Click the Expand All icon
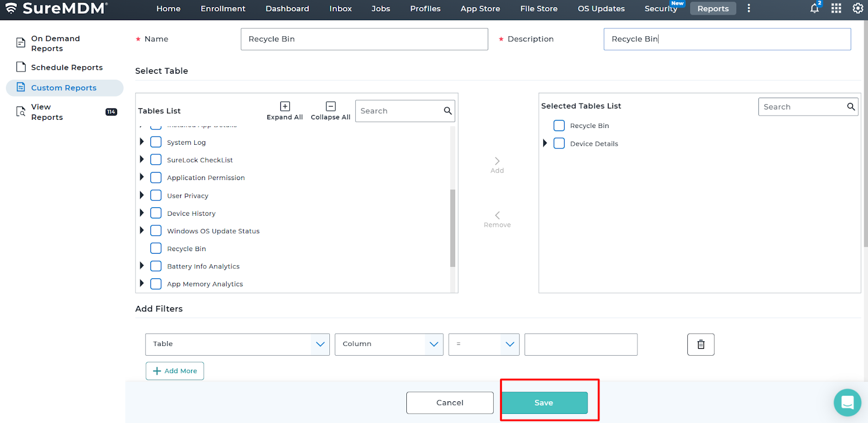 [285, 107]
